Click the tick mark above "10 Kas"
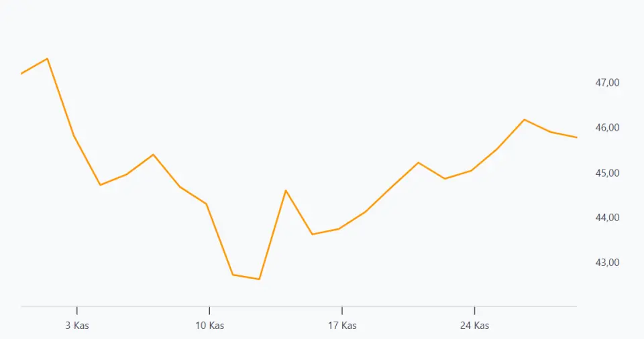This screenshot has width=644, height=339. tap(209, 311)
